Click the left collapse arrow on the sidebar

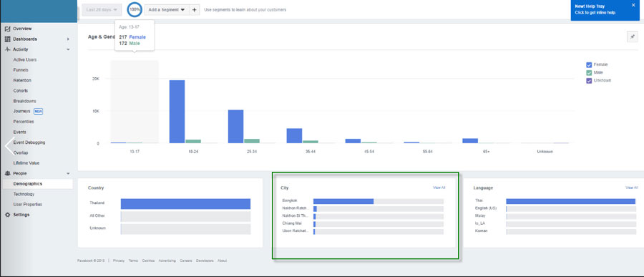click(9, 146)
